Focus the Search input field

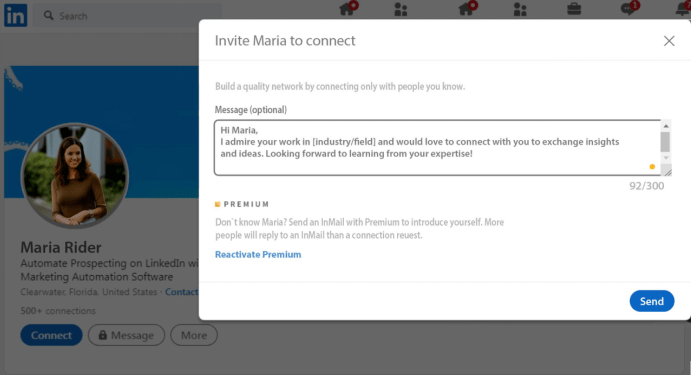[x=127, y=16]
